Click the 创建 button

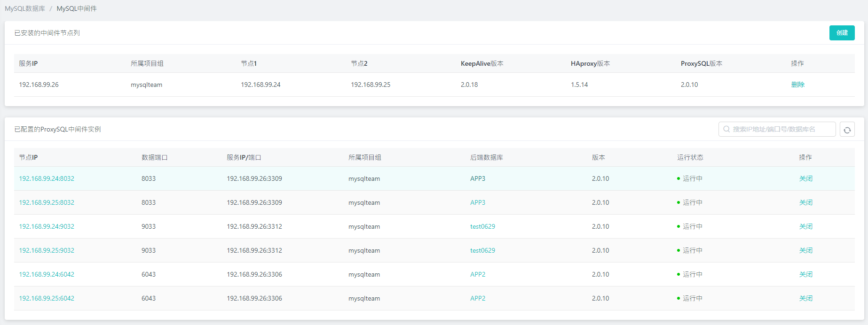point(842,33)
